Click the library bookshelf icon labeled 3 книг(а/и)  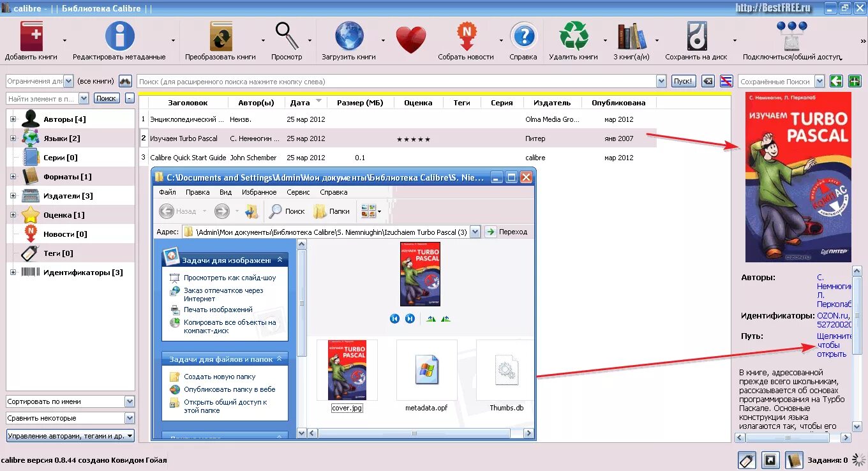click(632, 36)
